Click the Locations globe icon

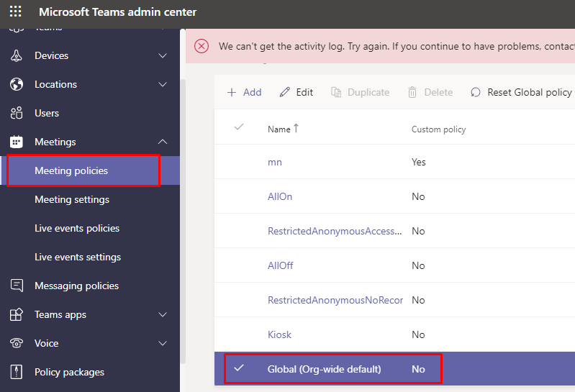pyautogui.click(x=17, y=84)
